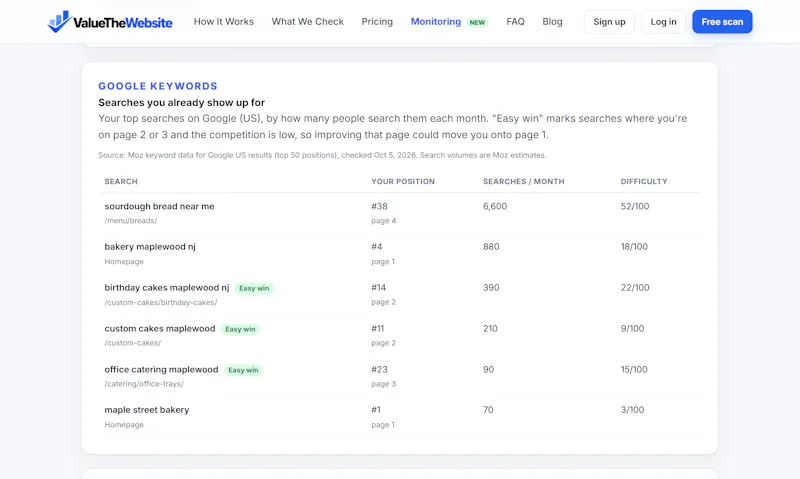Select the 'bakery maplewood nj' keyword
800x479 pixels.
point(150,247)
